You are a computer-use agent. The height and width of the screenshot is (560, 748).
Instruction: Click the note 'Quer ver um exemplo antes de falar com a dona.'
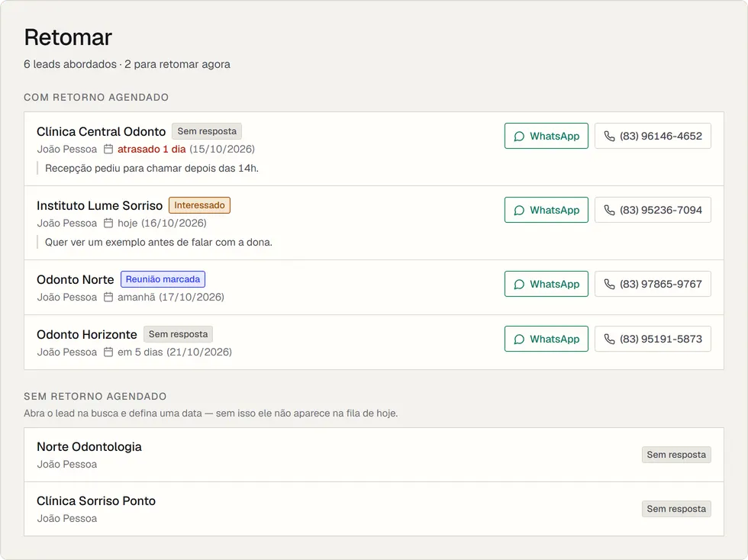coord(159,243)
